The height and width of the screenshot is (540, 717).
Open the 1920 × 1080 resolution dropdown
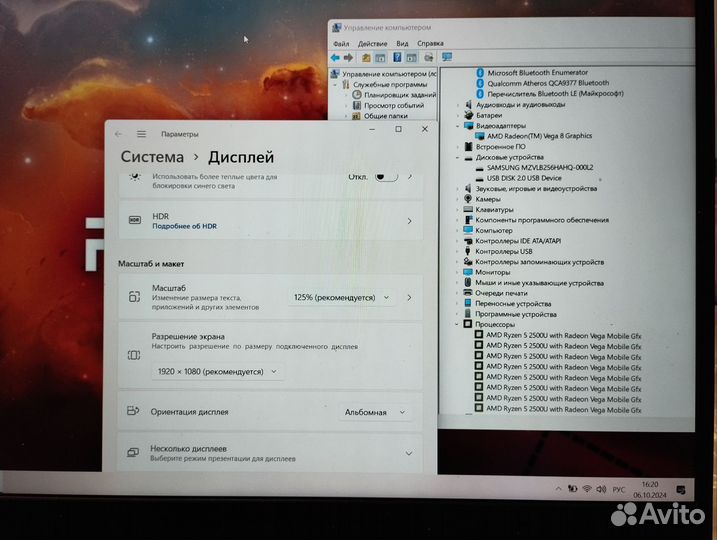click(217, 372)
